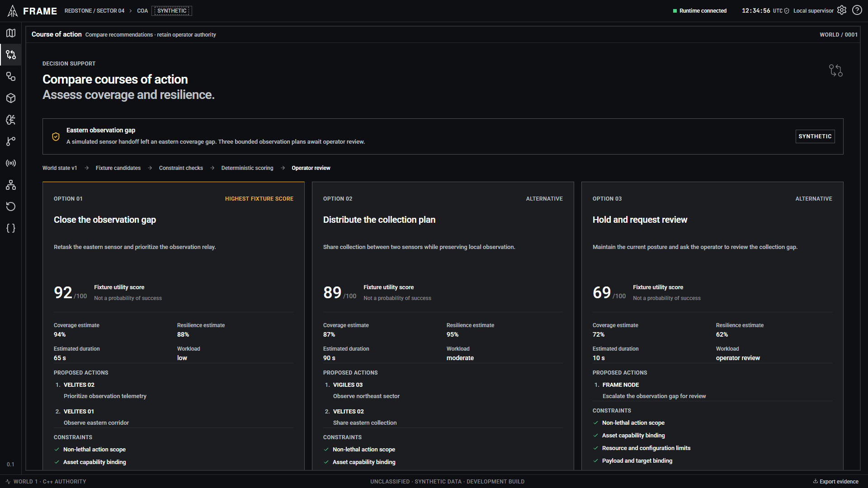Screen dimensions: 868x488
Task: Click the SYNTHETIC badge in the gap banner
Action: pyautogui.click(x=815, y=136)
